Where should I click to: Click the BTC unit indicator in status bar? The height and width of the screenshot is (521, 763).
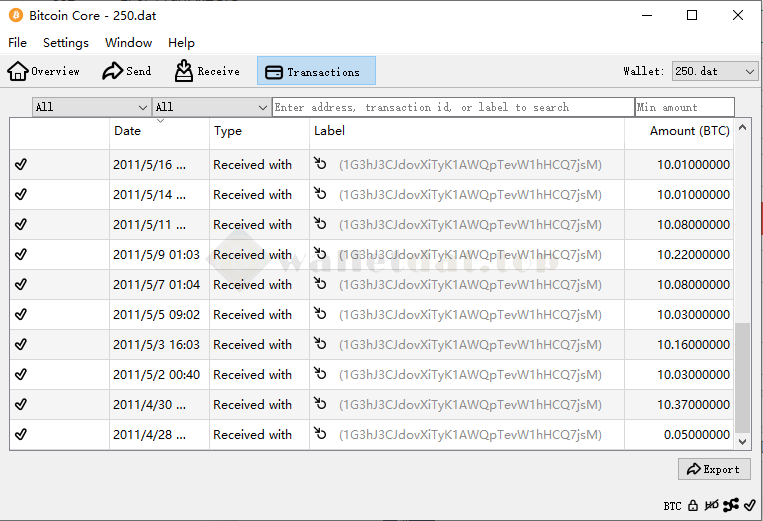pos(672,506)
